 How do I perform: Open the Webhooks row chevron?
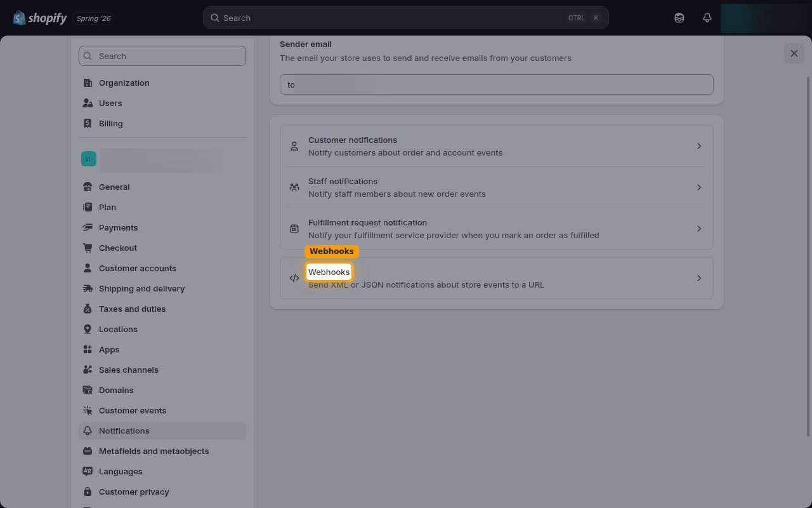[x=699, y=278]
